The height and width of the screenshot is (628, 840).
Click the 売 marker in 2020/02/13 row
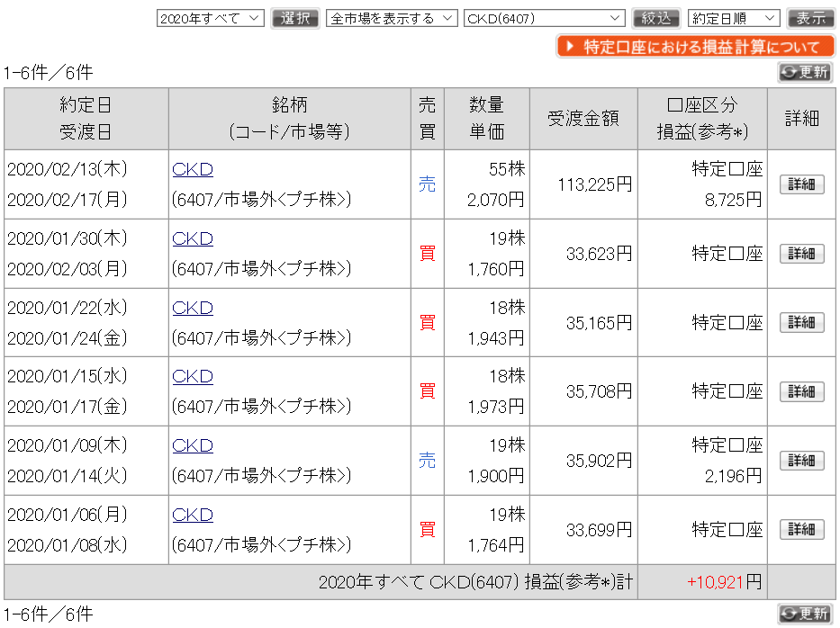pyautogui.click(x=427, y=184)
